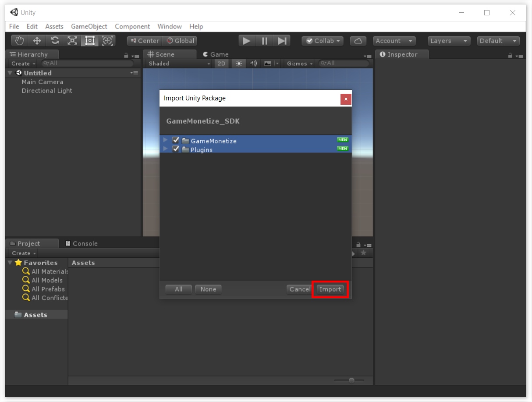The image size is (532, 402).
Task: Uncheck the GameMonetize folder checkbox
Action: coord(176,140)
